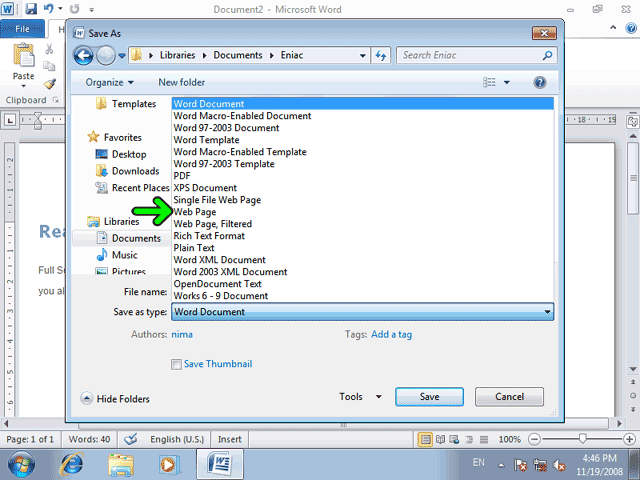Click Eniac in the address bar path
This screenshot has width=640, height=480.
(x=291, y=55)
